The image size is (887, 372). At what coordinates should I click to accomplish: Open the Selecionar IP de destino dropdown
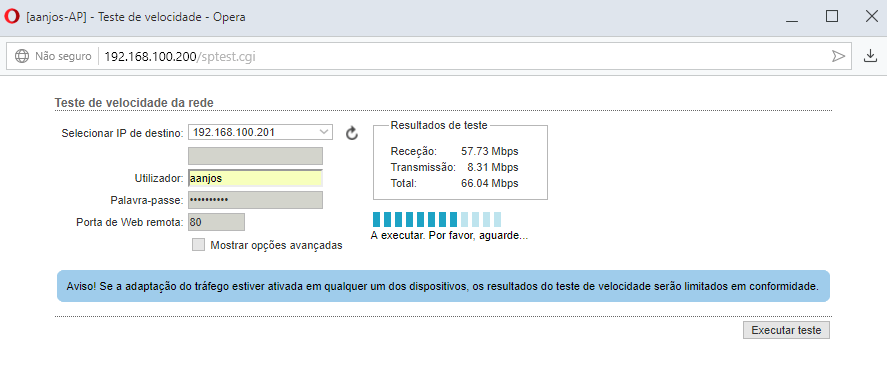tap(260, 132)
